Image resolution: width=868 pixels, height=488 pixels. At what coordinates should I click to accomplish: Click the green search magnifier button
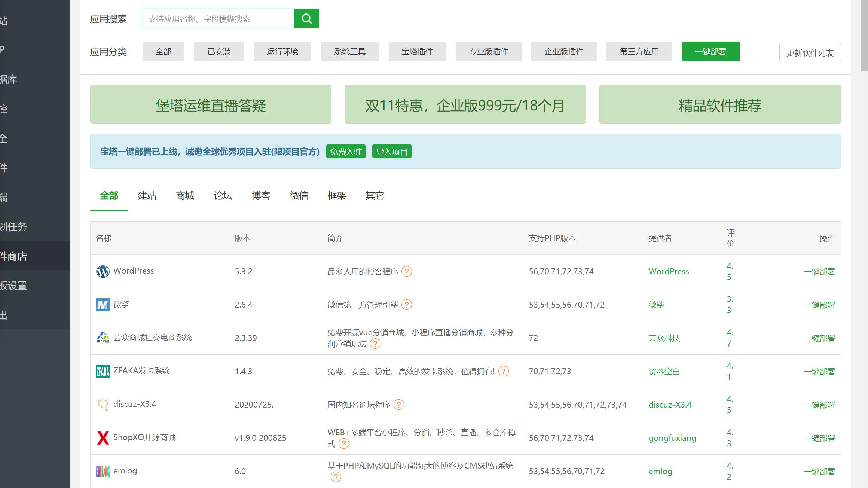pyautogui.click(x=306, y=19)
